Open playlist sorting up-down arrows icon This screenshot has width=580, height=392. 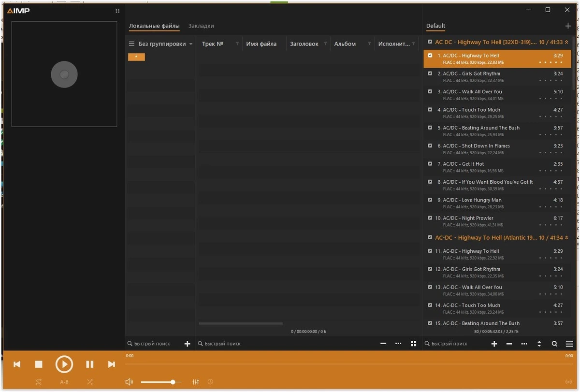click(539, 344)
